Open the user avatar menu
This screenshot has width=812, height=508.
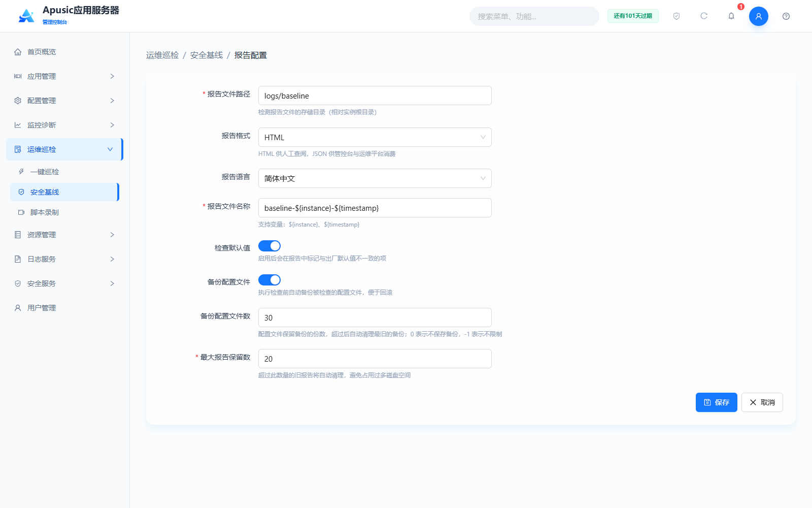tap(759, 16)
